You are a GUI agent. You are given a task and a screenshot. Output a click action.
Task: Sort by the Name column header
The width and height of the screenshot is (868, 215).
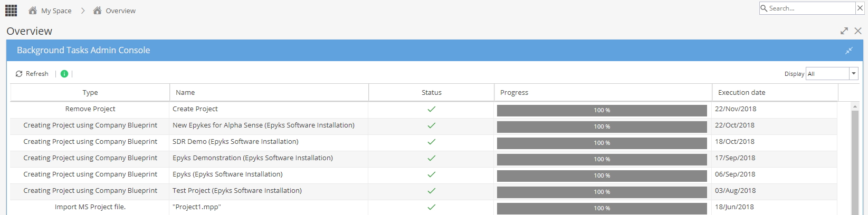coord(269,92)
